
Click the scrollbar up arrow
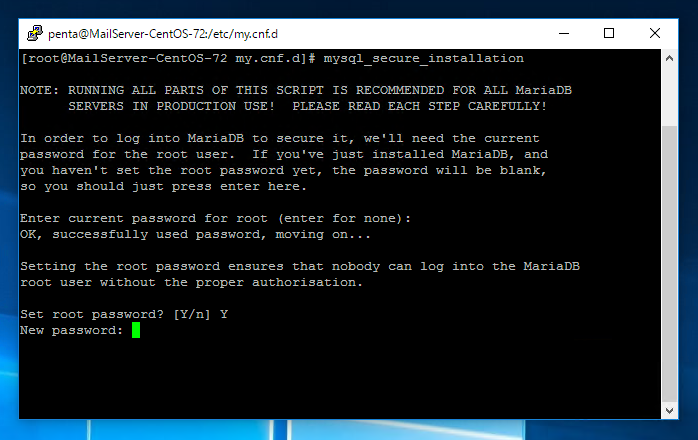click(670, 58)
